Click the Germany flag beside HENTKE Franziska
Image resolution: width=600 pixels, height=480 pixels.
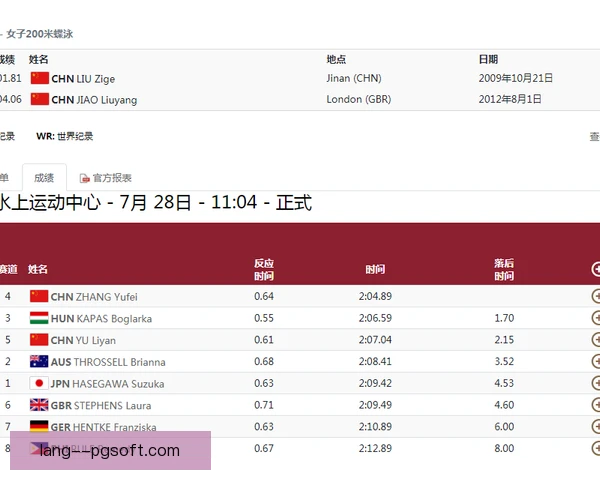39,426
